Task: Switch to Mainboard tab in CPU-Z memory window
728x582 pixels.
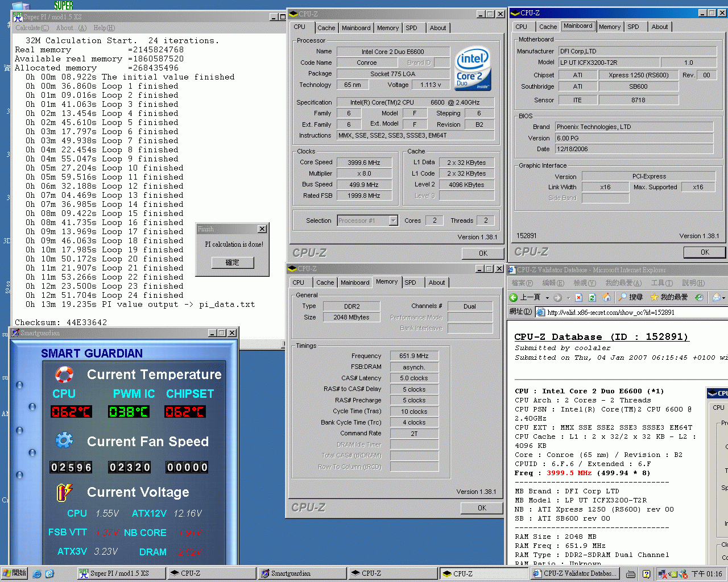Action: [x=355, y=282]
